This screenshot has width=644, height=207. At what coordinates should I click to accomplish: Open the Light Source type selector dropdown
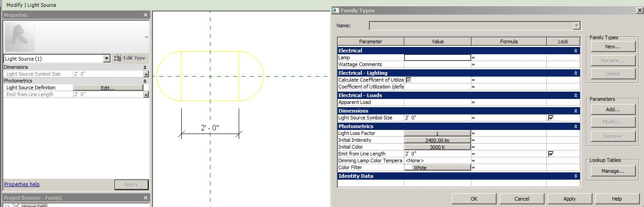(x=107, y=58)
